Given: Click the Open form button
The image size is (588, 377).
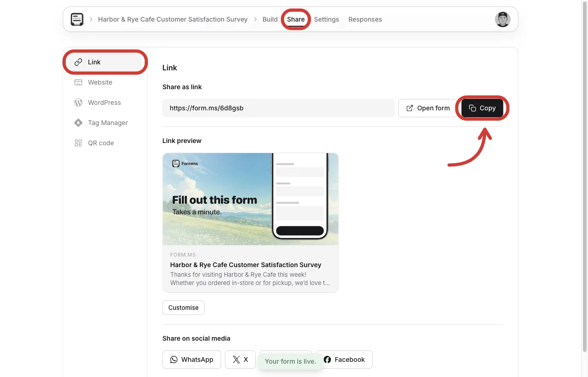Looking at the screenshot, I should 428,108.
